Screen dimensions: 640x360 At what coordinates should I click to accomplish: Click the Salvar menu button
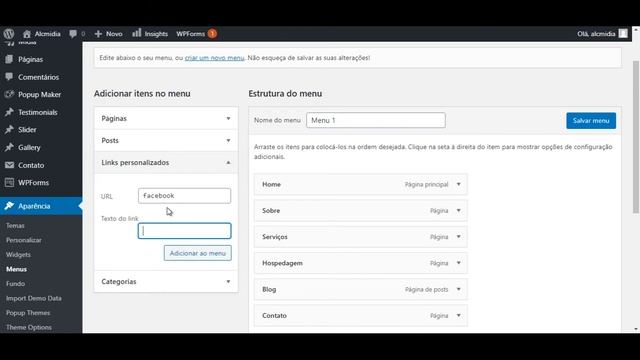pos(591,120)
